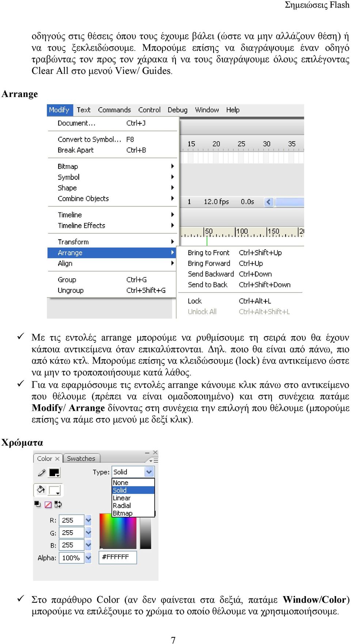This screenshot has height=644, width=351.
Task: Choose Lock in Arrange submenu
Action: pyautogui.click(x=240, y=301)
